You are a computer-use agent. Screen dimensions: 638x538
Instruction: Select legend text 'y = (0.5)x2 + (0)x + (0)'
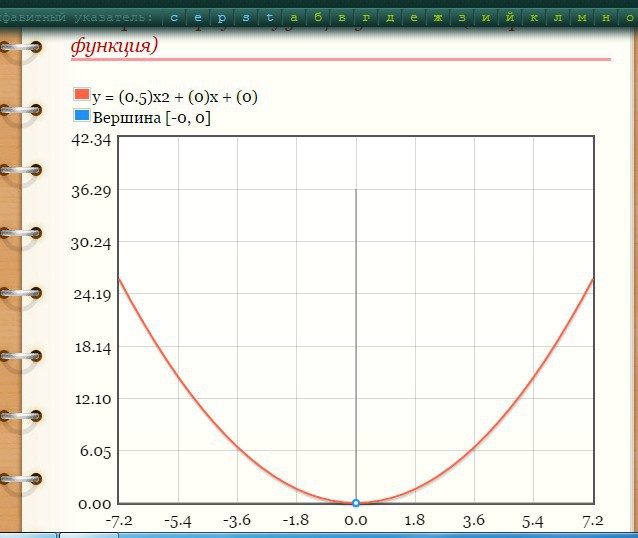(175, 97)
